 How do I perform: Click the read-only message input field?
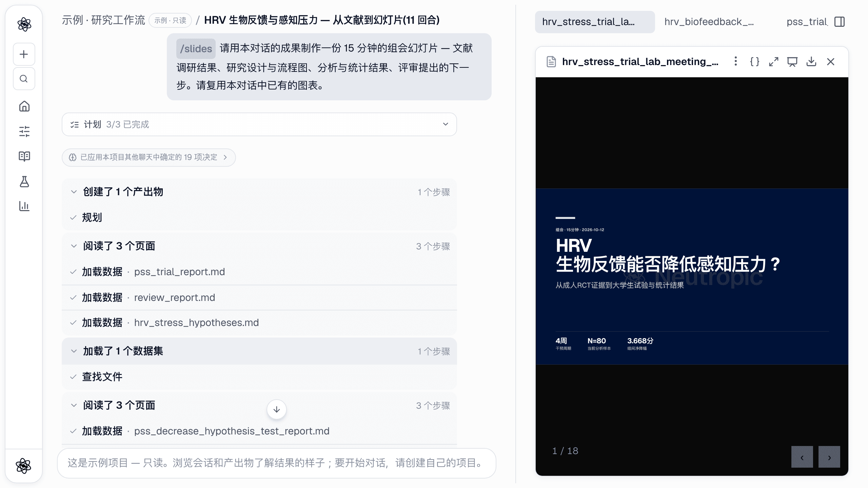point(276,463)
